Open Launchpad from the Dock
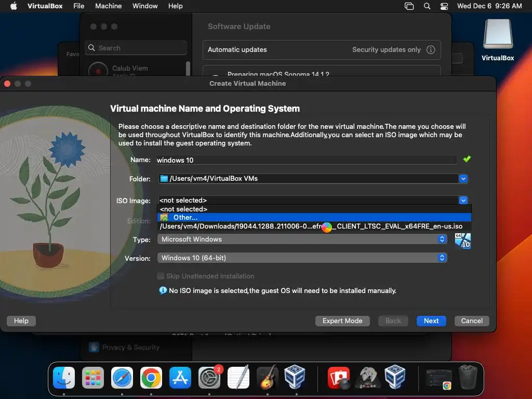The image size is (532, 399). pyautogui.click(x=93, y=378)
